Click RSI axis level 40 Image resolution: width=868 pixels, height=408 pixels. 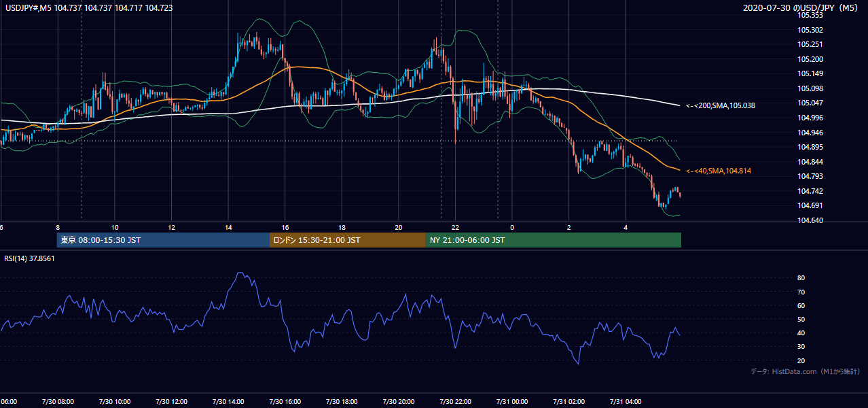801,333
